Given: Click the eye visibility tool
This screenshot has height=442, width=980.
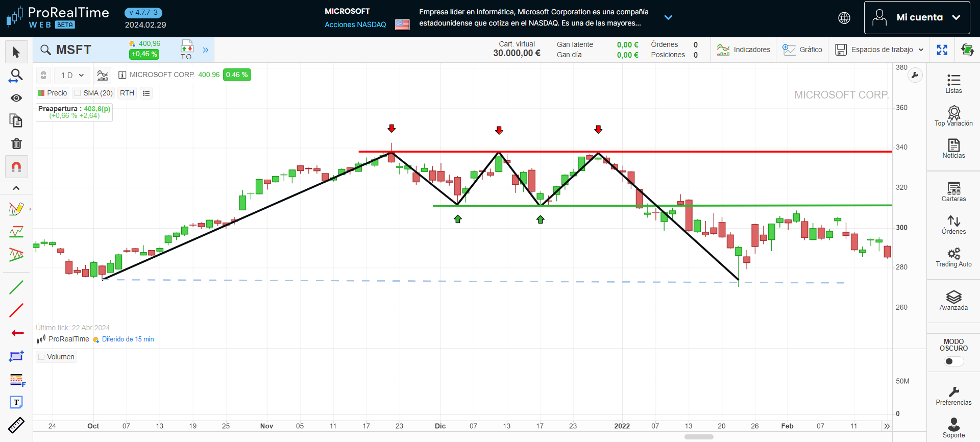Looking at the screenshot, I should coord(16,98).
